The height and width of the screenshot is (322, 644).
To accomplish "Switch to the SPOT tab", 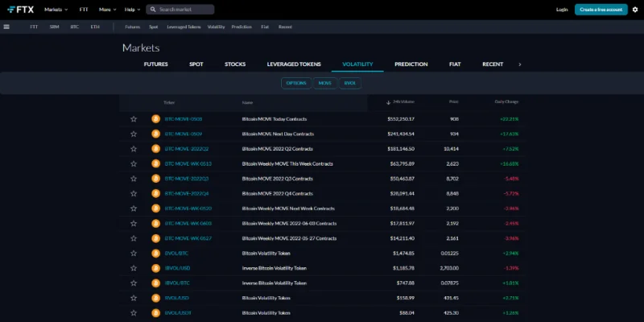I will click(x=196, y=64).
